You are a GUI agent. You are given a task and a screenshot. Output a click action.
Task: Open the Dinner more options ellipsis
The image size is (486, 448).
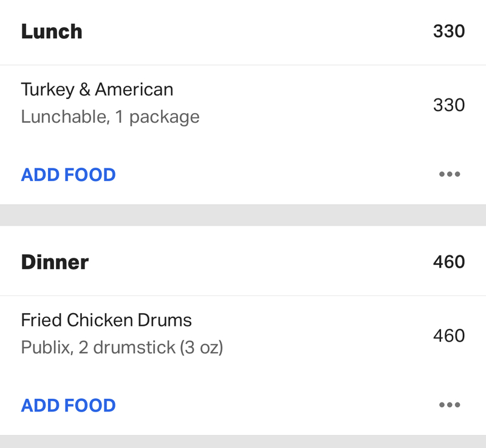click(x=450, y=405)
